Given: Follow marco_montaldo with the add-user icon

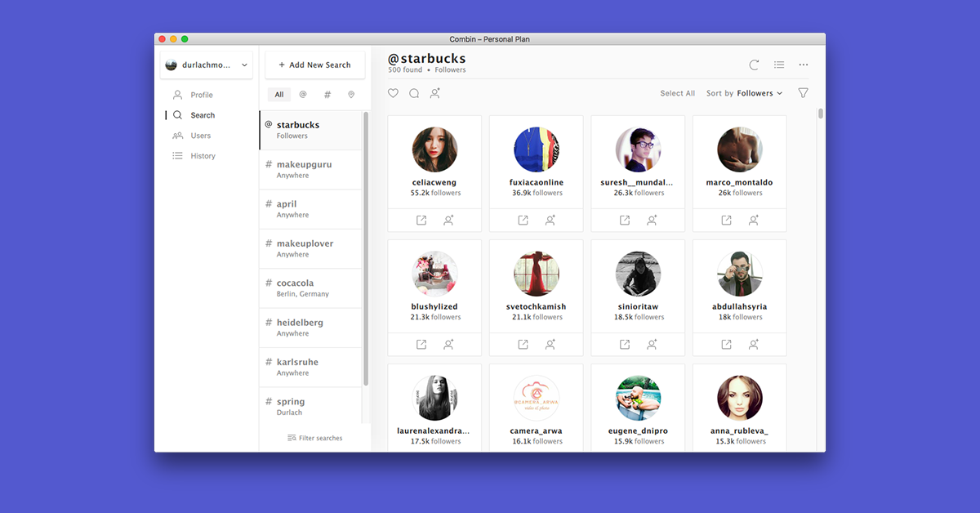Looking at the screenshot, I should [x=754, y=220].
